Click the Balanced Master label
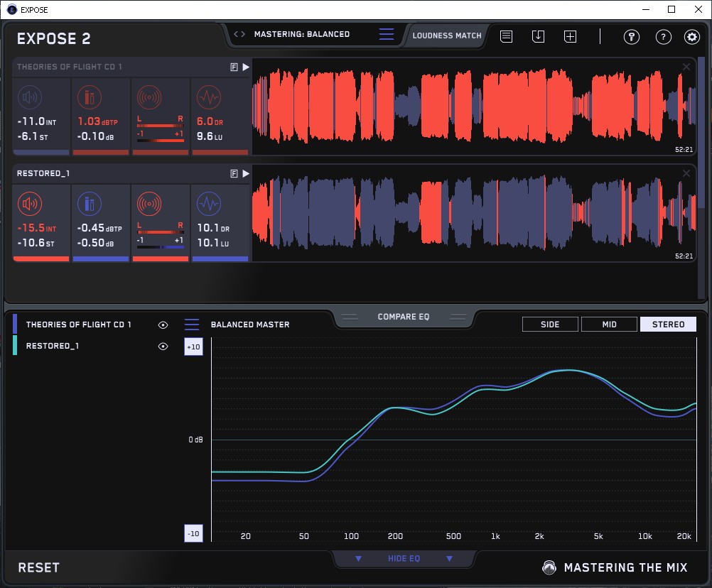This screenshot has height=588, width=712. [x=250, y=325]
